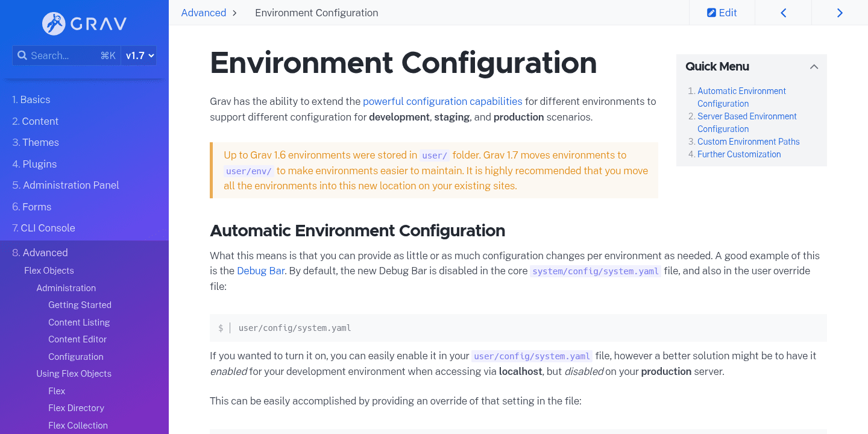Click Advanced in the breadcrumb

(x=203, y=12)
